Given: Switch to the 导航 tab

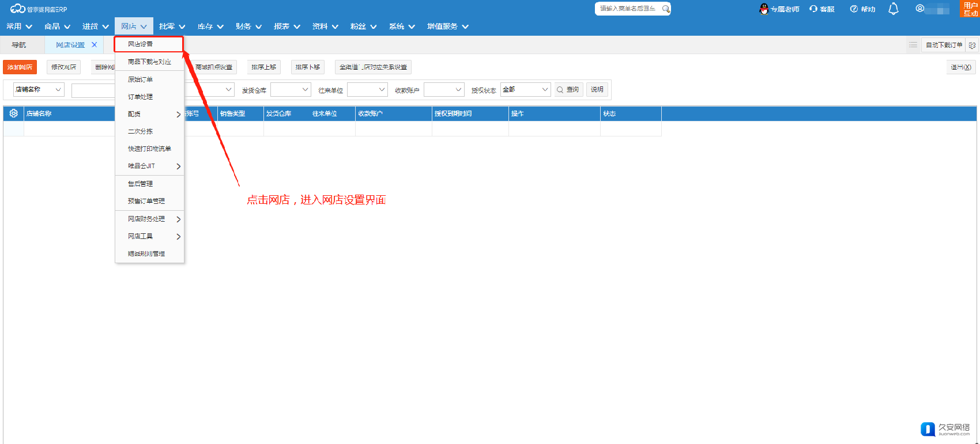Looking at the screenshot, I should (x=19, y=45).
